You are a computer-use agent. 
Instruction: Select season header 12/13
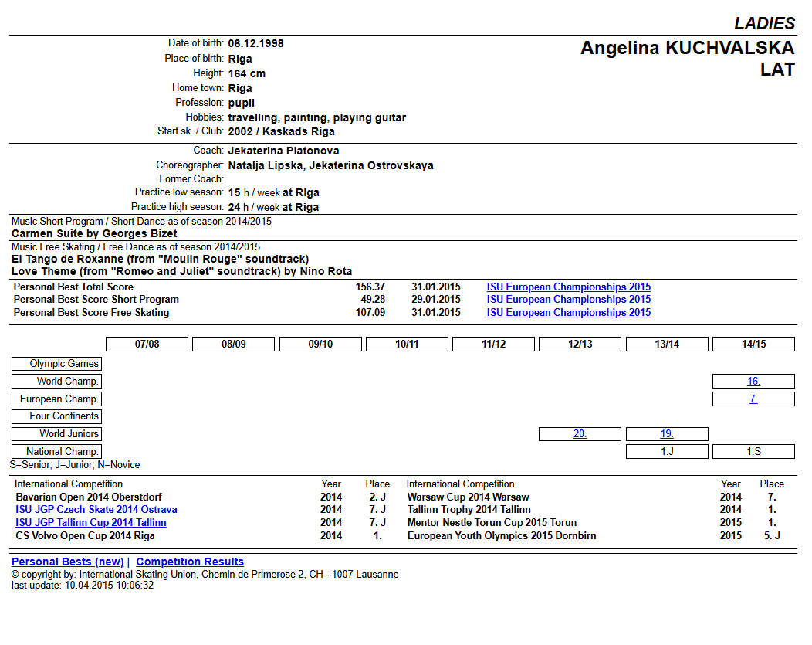coord(580,344)
